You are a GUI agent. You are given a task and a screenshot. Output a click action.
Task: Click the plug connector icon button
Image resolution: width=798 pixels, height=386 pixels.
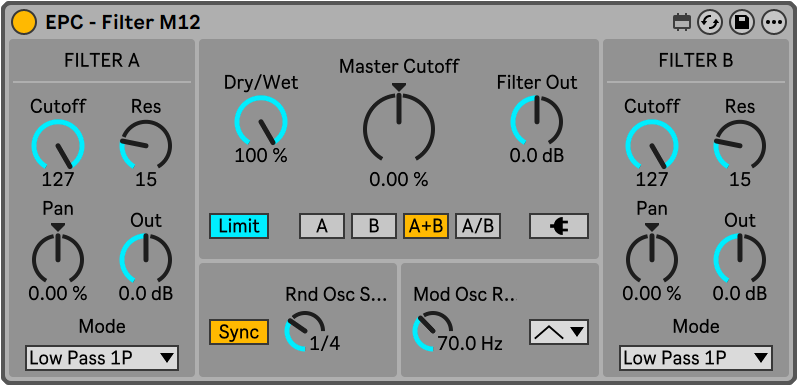coord(559,226)
